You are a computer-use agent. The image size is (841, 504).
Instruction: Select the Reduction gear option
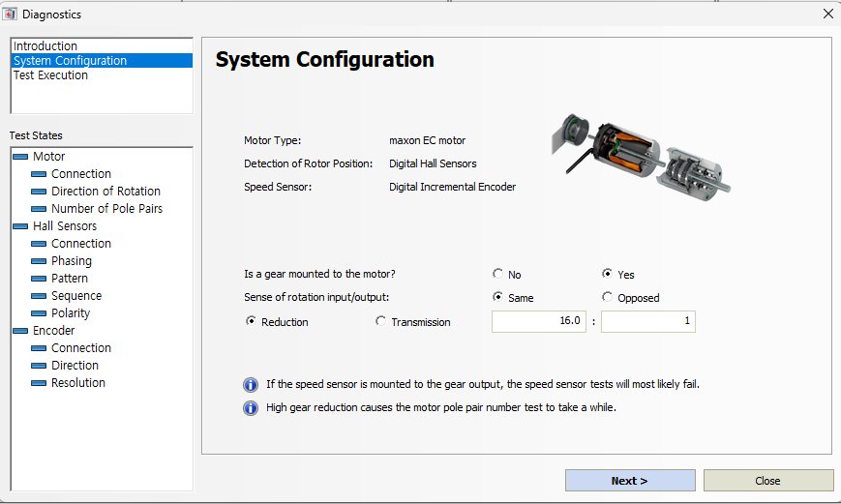pyautogui.click(x=251, y=321)
